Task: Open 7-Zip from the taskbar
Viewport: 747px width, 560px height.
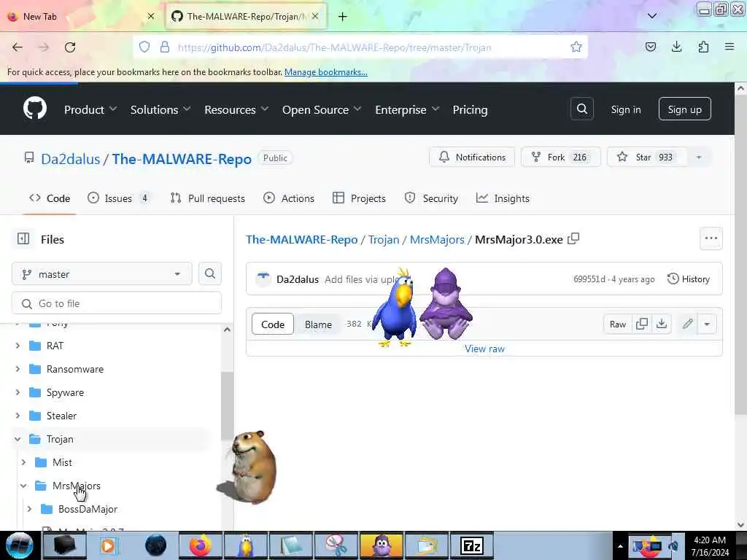Action: click(x=472, y=545)
